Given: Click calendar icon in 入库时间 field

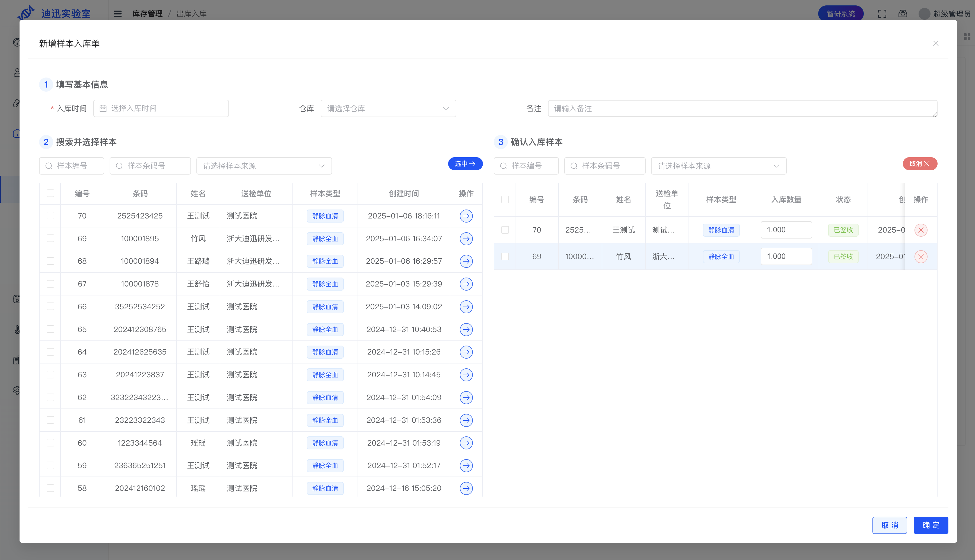Looking at the screenshot, I should pyautogui.click(x=103, y=108).
